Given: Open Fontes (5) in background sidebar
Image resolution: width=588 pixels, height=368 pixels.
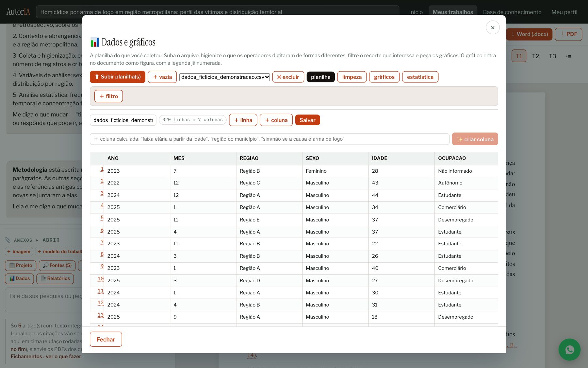Looking at the screenshot, I should click(x=57, y=265).
